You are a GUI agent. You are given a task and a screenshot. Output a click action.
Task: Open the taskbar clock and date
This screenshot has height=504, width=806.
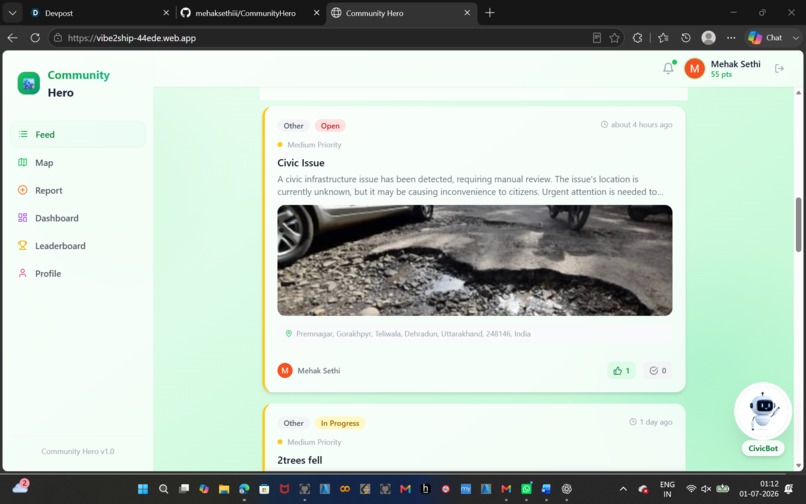click(x=759, y=489)
